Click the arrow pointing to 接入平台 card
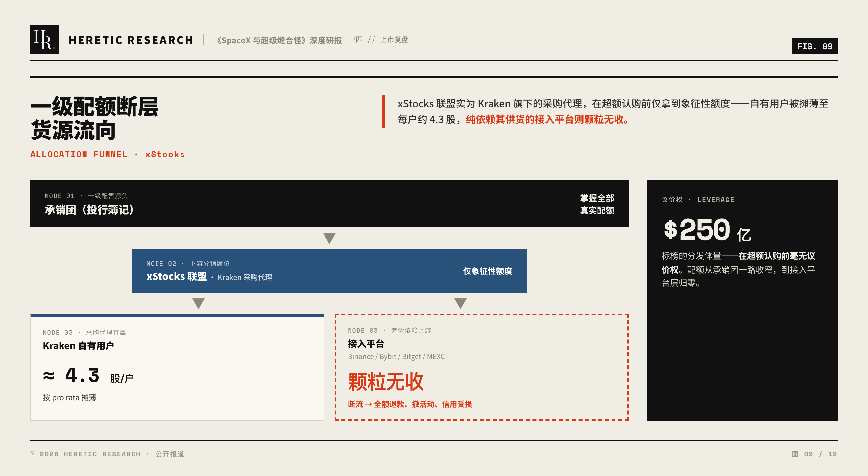The image size is (868, 476). click(460, 303)
